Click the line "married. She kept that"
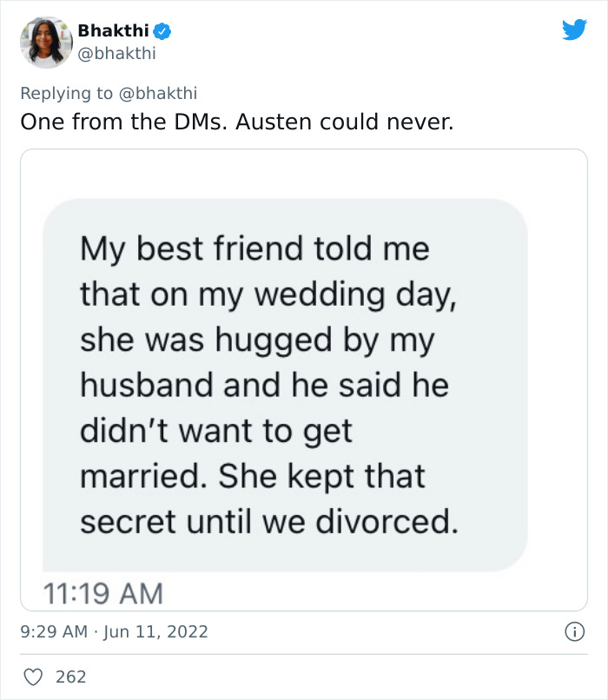Viewport: 608px width, 700px height. pyautogui.click(x=253, y=476)
